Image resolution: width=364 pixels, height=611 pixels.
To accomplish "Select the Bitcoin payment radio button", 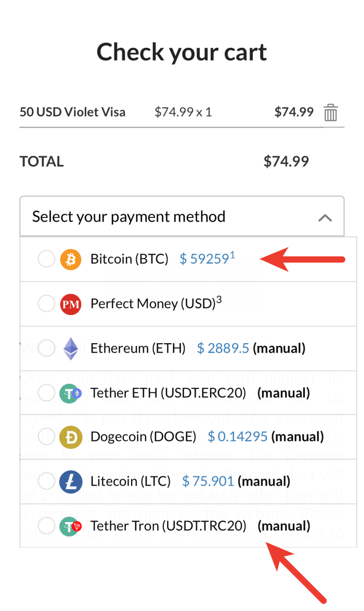I will pos(46,259).
